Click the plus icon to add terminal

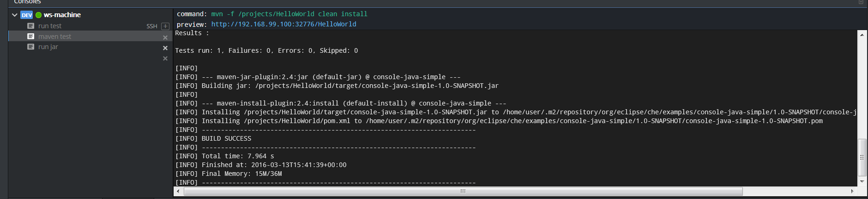point(165,26)
